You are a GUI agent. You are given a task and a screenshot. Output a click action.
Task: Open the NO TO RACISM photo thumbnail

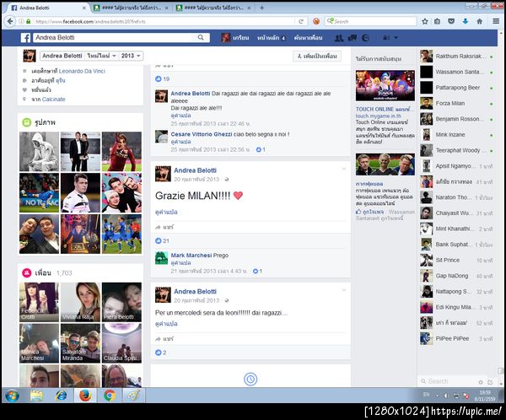(x=39, y=193)
